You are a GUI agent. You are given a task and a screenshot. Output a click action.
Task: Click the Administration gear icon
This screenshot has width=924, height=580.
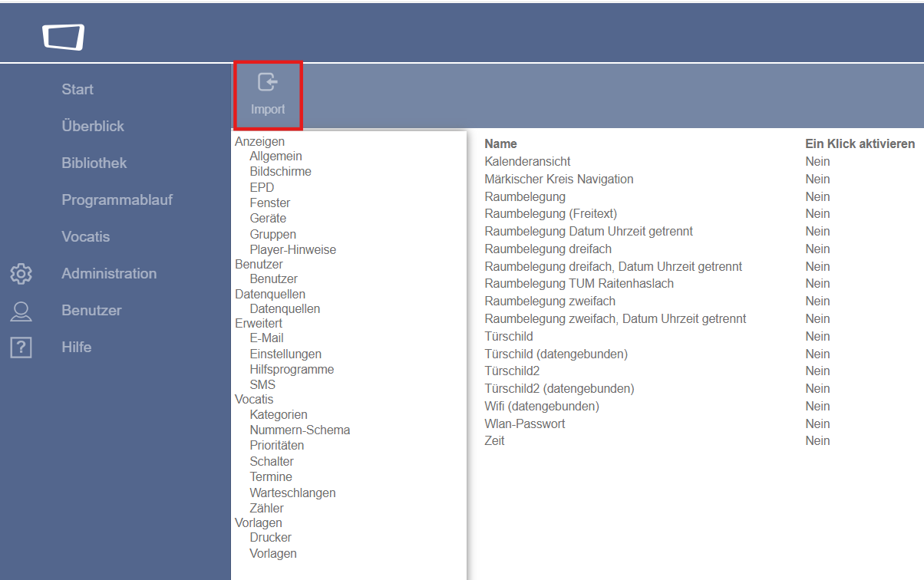point(21,274)
